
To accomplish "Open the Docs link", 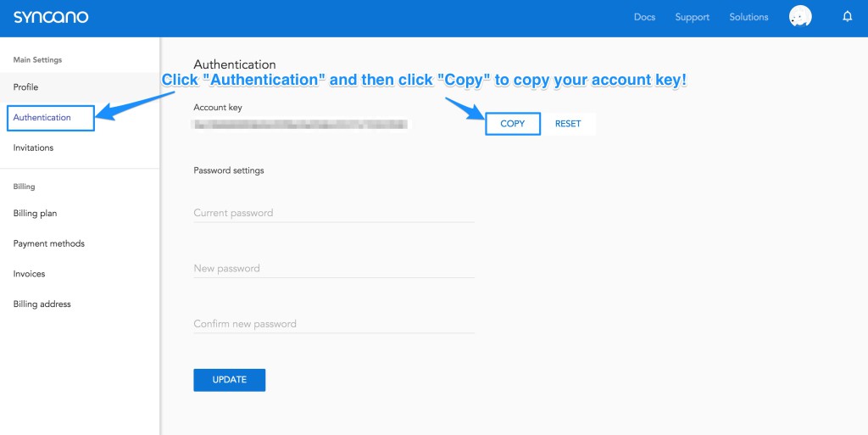I will pos(644,17).
